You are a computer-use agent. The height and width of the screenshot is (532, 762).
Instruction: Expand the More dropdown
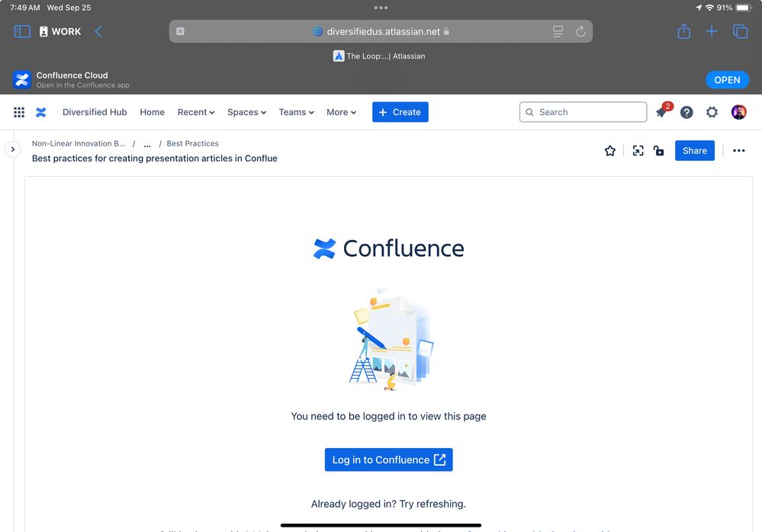tap(341, 112)
